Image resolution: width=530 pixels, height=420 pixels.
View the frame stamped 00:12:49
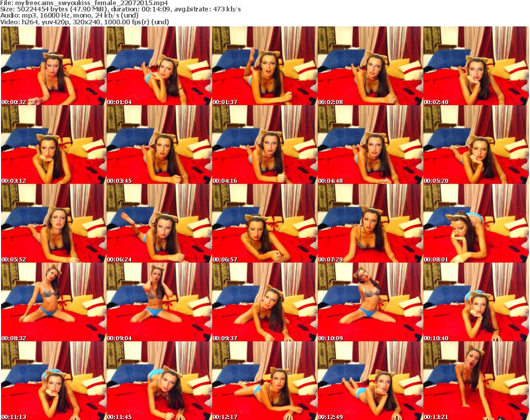click(370, 381)
